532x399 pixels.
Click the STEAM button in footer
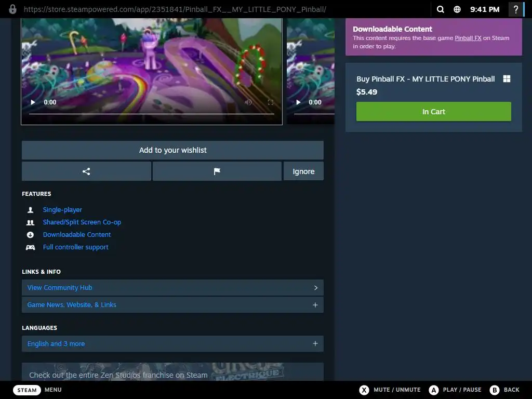tap(27, 390)
